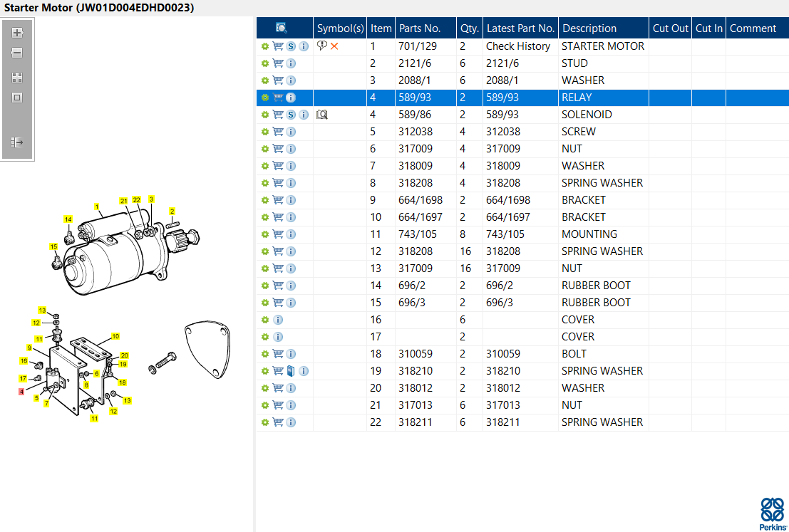Click callout label 14 on diagram

(x=68, y=219)
